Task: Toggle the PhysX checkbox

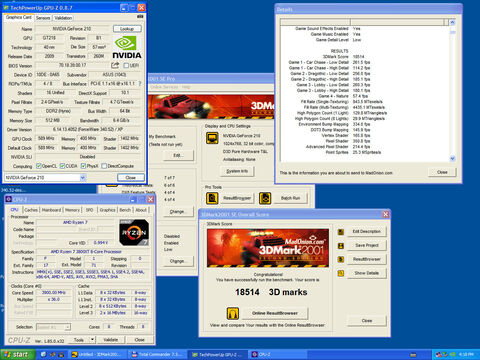Action: click(x=83, y=166)
